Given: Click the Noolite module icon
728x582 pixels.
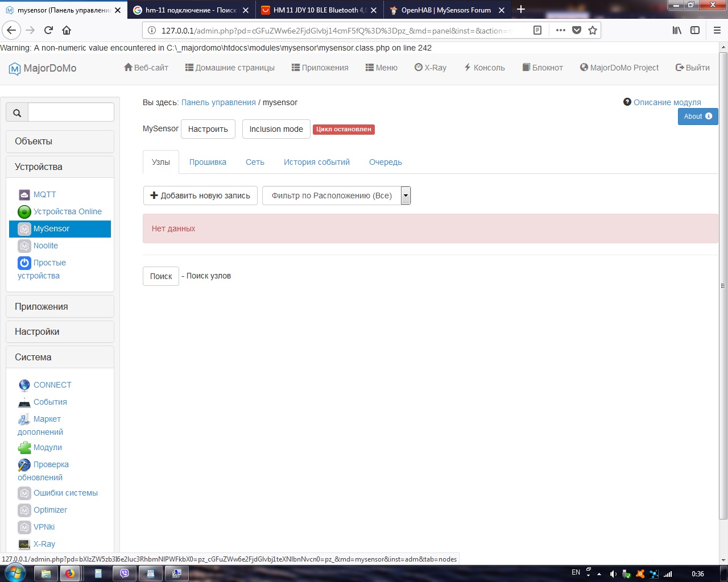Looking at the screenshot, I should [24, 246].
